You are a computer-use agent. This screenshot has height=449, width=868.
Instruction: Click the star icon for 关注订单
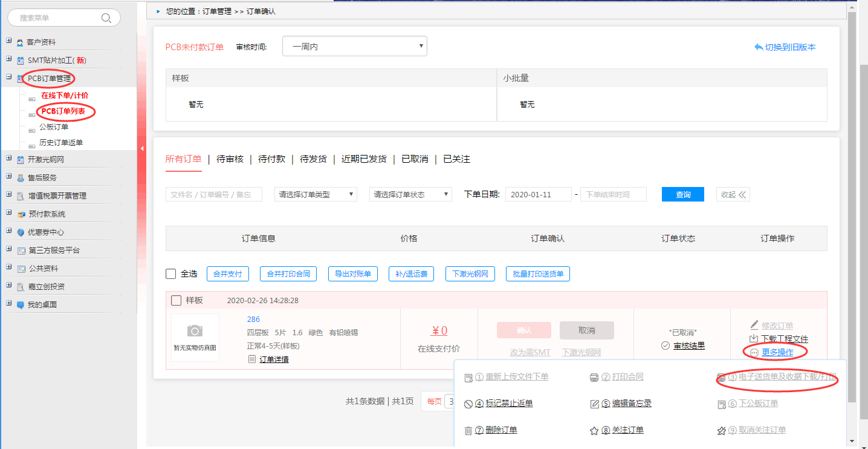click(x=594, y=431)
